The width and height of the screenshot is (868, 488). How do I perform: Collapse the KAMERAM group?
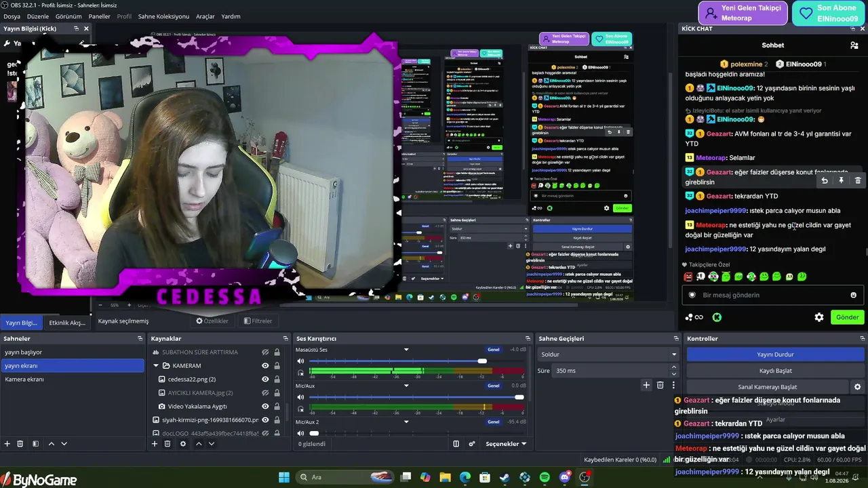point(156,366)
